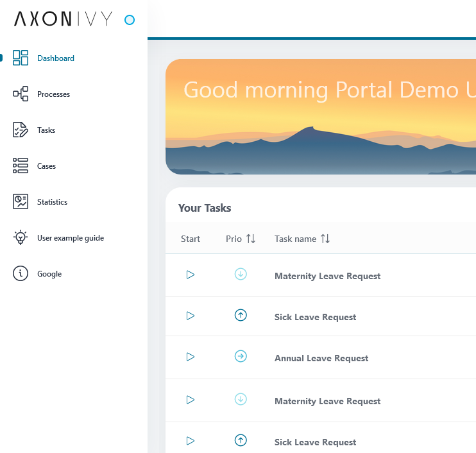Click the Google info icon
Screen dimensions: 476x453
[21, 274]
